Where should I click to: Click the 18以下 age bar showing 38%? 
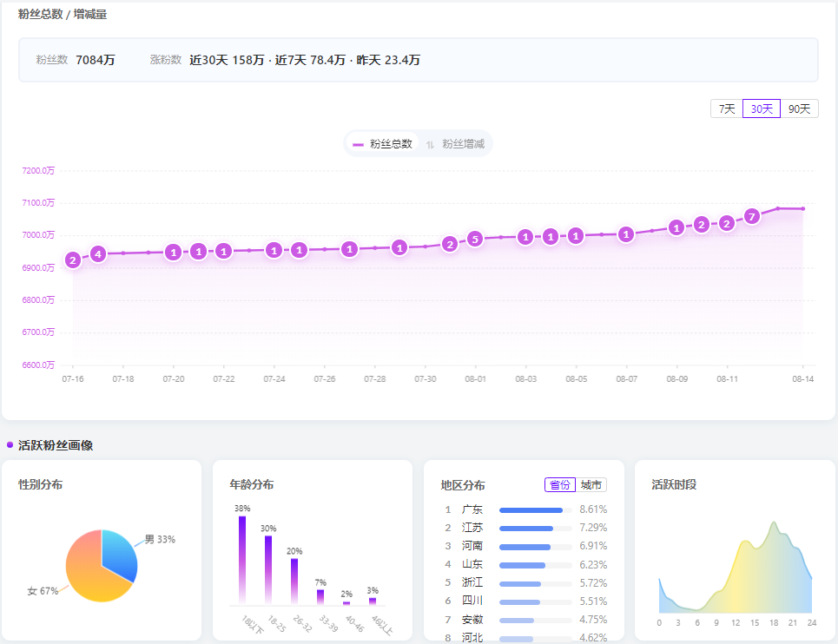242,560
